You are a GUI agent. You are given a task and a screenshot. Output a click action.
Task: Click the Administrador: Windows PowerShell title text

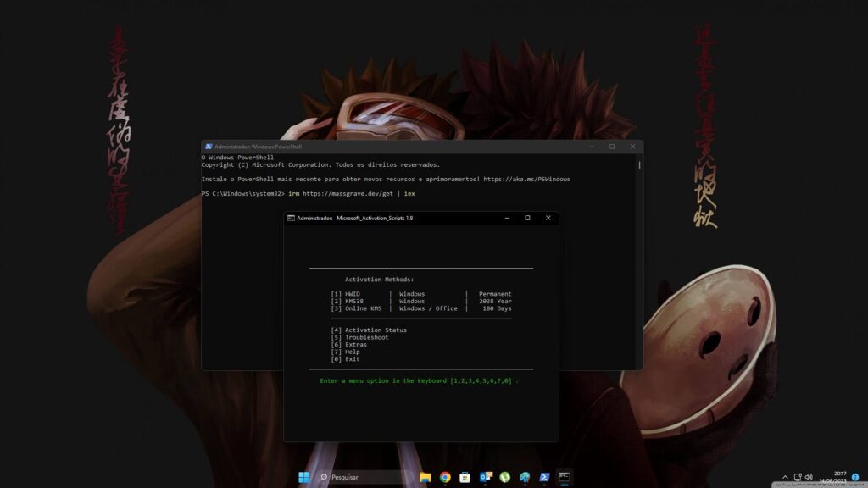coord(258,147)
